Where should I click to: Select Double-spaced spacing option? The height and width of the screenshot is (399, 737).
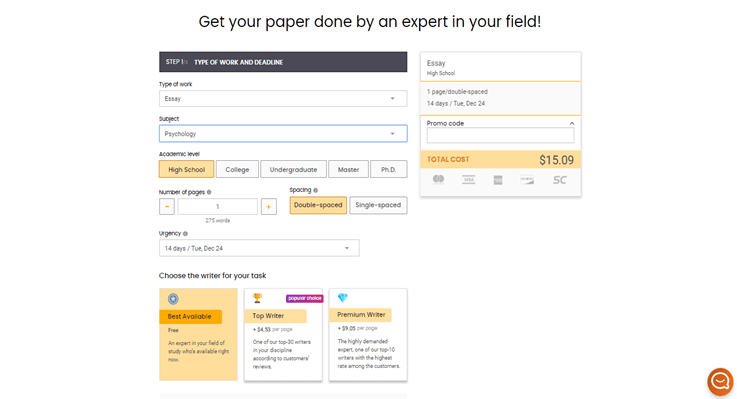pyautogui.click(x=318, y=205)
